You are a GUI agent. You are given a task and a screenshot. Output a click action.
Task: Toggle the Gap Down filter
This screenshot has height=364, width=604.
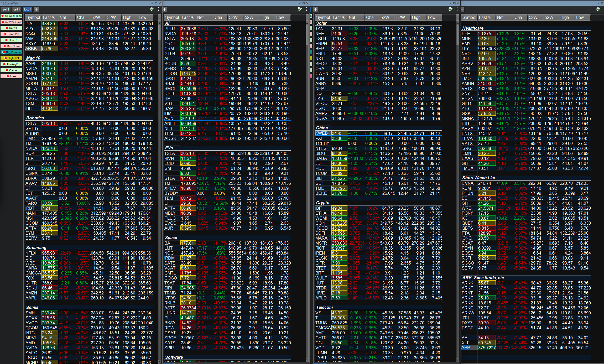(x=12, y=46)
